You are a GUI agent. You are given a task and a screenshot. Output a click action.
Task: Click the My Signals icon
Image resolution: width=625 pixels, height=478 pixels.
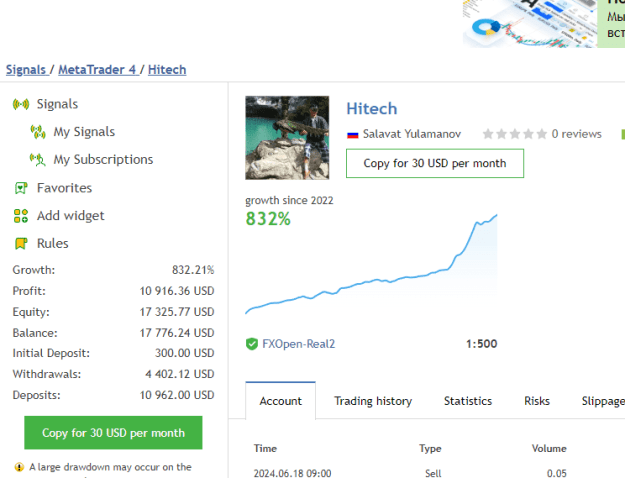pos(38,132)
